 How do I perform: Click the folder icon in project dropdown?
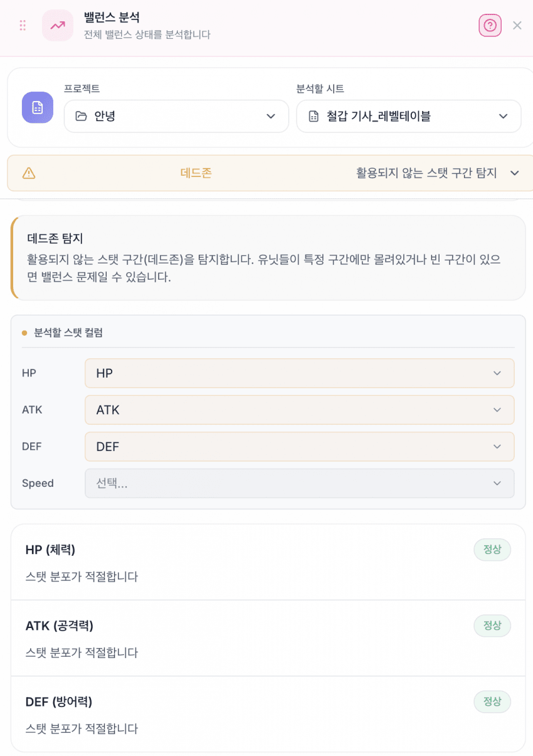coord(81,116)
